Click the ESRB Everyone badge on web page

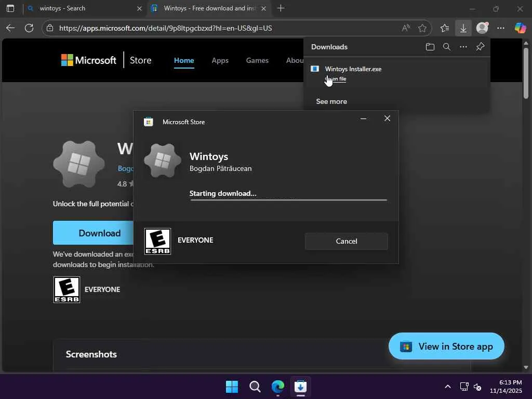pos(67,289)
